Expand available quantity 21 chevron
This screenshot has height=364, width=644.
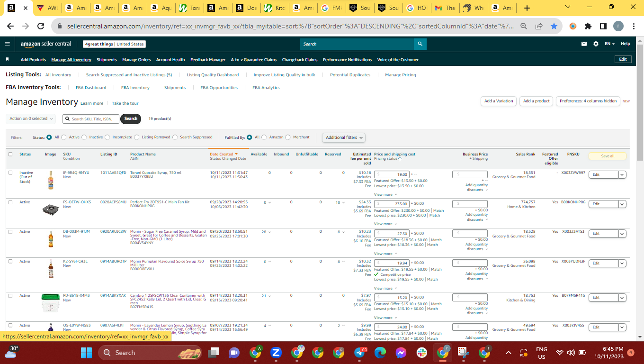click(270, 296)
